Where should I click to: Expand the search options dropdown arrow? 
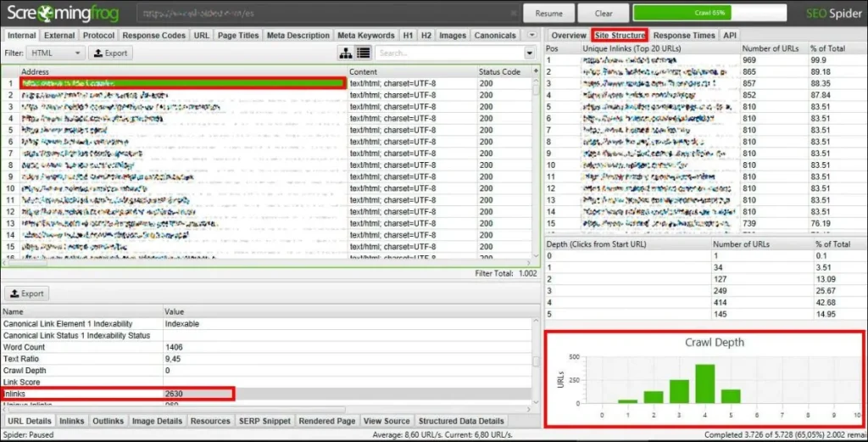pos(529,53)
